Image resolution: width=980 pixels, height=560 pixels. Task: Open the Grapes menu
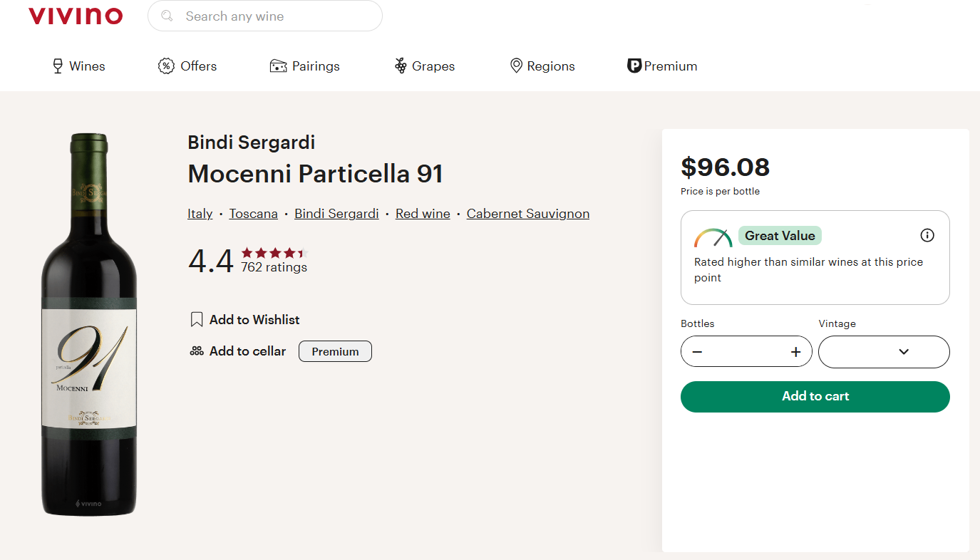(425, 66)
